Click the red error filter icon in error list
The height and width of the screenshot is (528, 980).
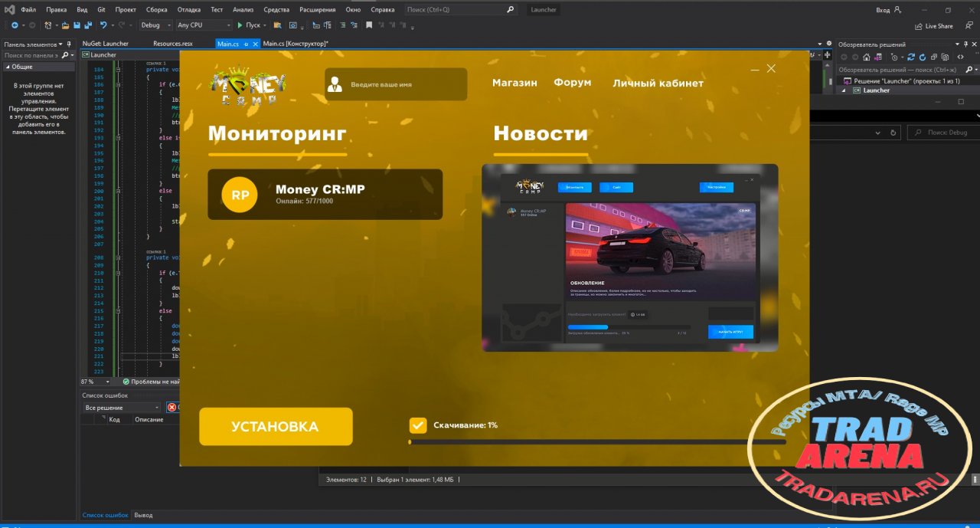click(171, 408)
